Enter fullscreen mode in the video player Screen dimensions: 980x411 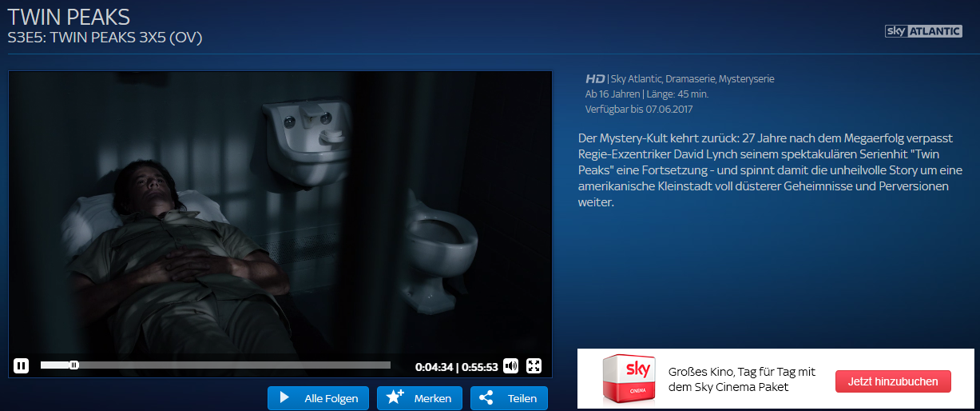534,366
